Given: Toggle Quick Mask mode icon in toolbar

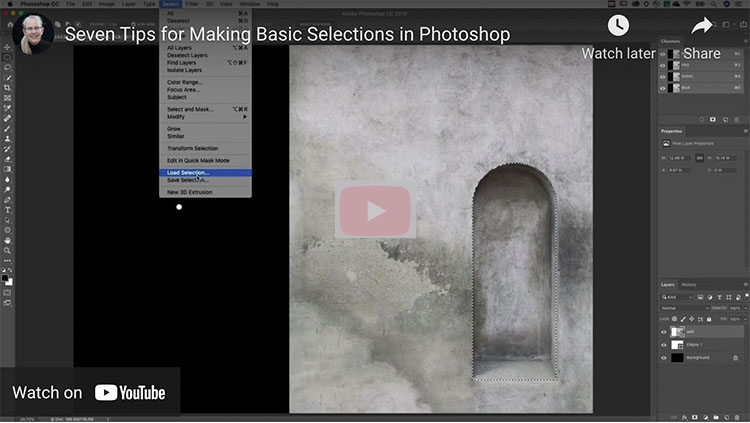Looking at the screenshot, I should click(x=7, y=293).
